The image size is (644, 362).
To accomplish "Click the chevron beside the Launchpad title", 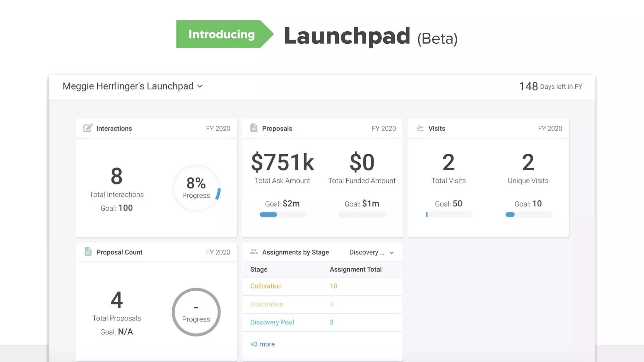I will coord(200,86).
